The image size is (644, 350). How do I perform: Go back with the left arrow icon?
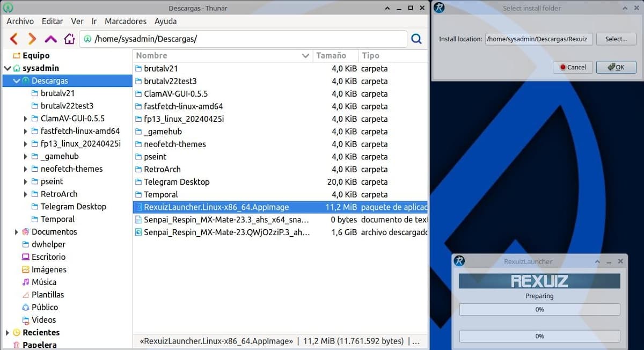coord(14,39)
